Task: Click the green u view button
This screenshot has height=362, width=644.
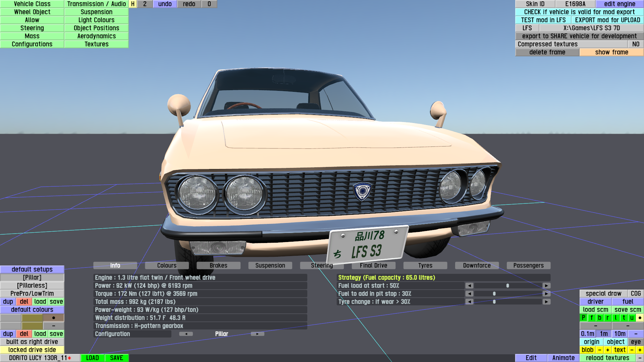Action: tap(632, 317)
